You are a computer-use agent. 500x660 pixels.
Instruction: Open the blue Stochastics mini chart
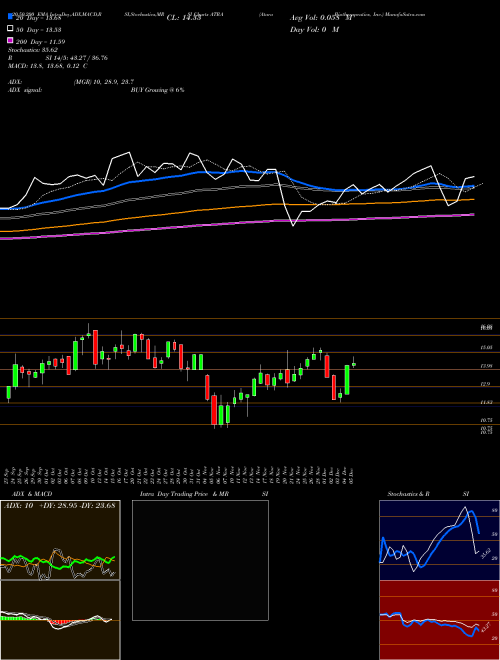(439, 540)
